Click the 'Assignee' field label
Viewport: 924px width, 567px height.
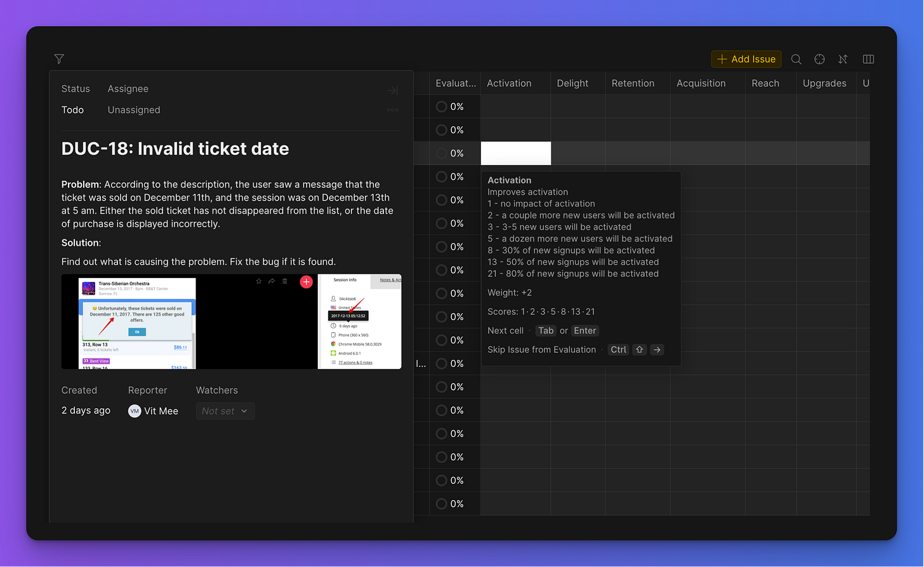128,89
